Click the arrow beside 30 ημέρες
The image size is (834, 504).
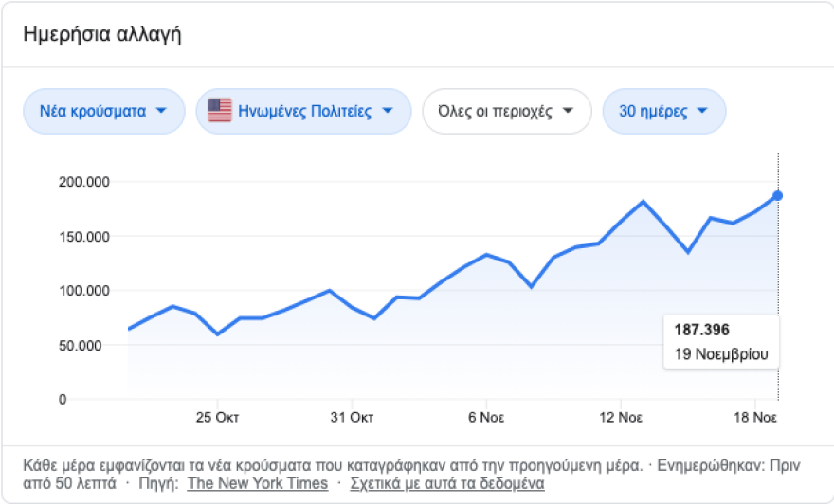tap(702, 111)
